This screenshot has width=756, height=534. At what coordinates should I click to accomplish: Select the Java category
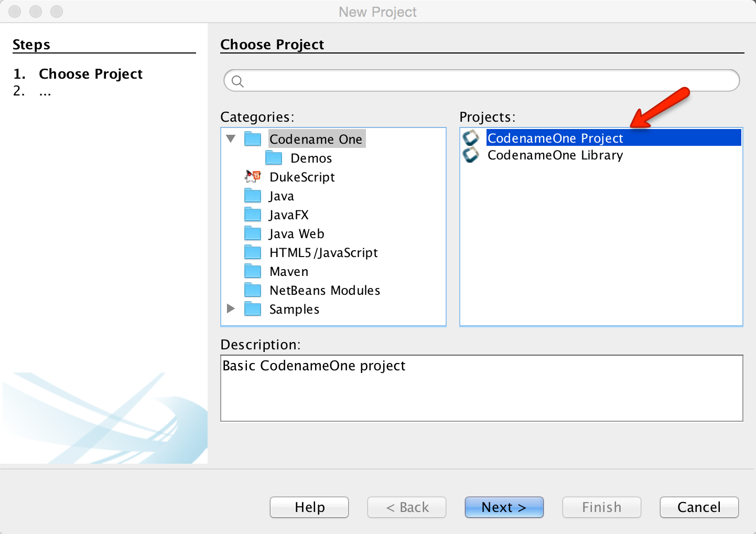click(x=282, y=196)
